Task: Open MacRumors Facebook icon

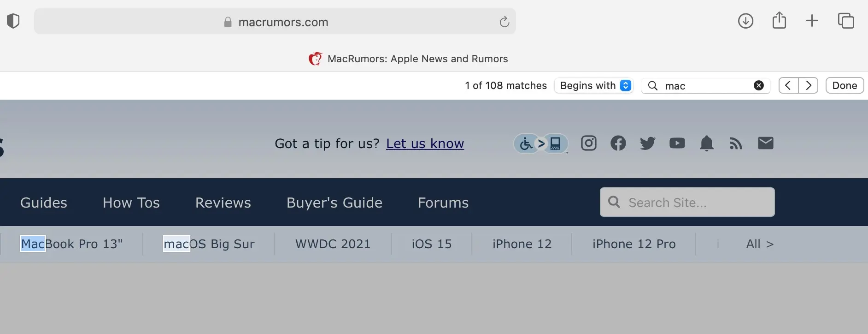Action: (x=618, y=143)
